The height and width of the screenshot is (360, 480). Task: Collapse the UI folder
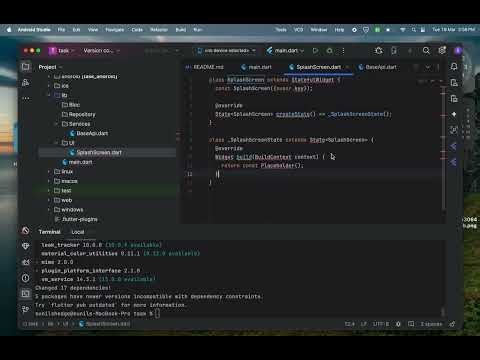[x=57, y=143]
